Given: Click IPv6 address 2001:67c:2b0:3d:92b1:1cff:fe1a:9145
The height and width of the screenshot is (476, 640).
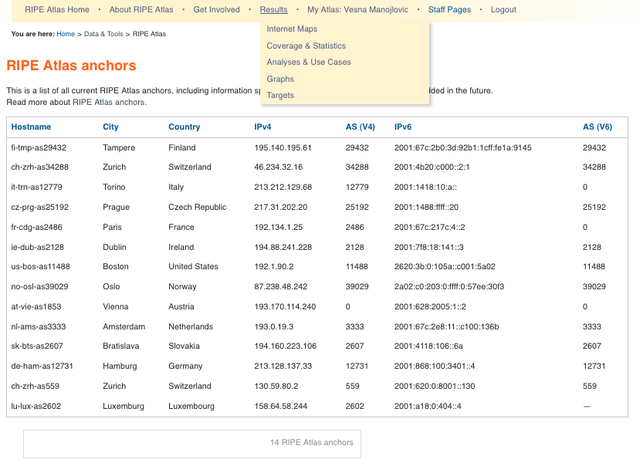Looking at the screenshot, I should pyautogui.click(x=463, y=148).
